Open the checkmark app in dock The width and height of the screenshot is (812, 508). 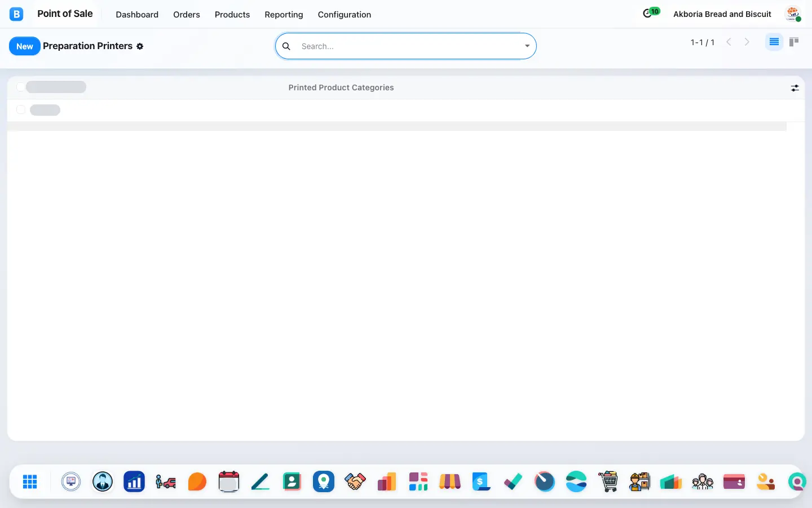tap(513, 481)
